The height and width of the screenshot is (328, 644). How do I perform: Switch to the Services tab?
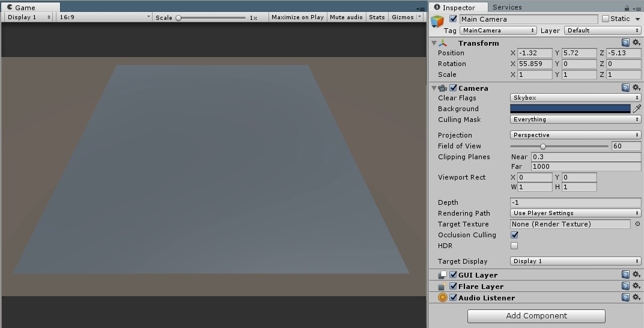point(507,7)
